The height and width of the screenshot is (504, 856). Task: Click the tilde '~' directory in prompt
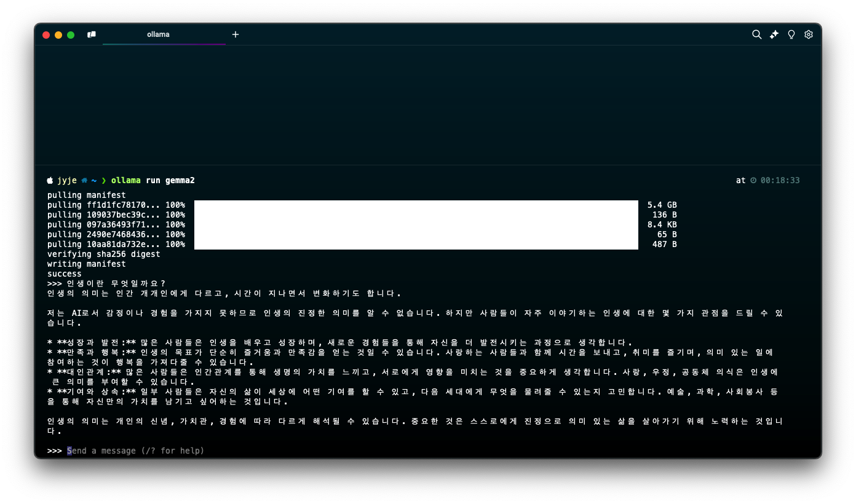(x=94, y=181)
